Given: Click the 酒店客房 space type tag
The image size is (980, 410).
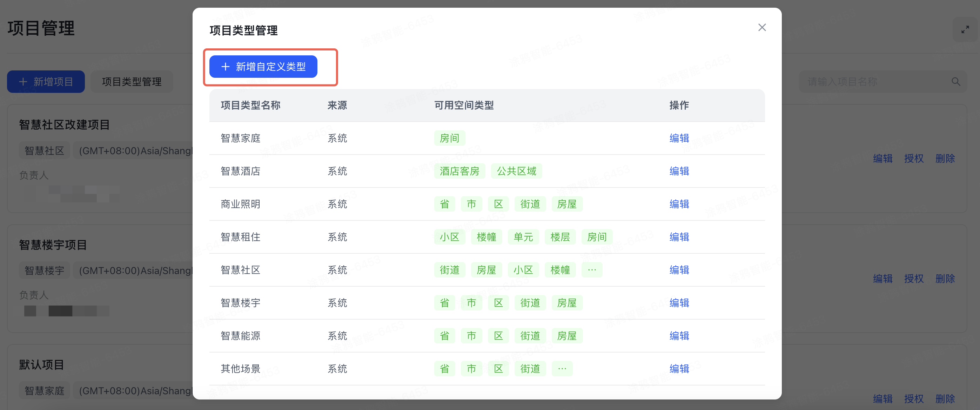Looking at the screenshot, I should tap(459, 171).
